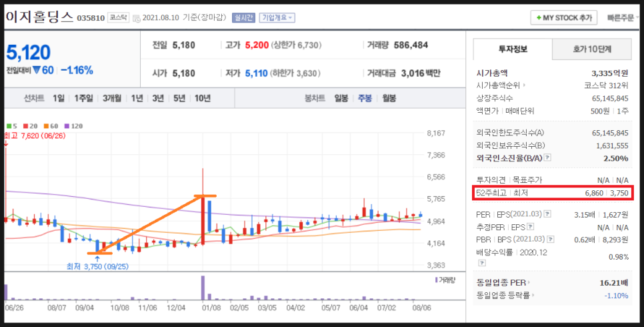Toggle the 실시간 real-time button
Viewport: 644px width, 327px height.
click(x=243, y=18)
